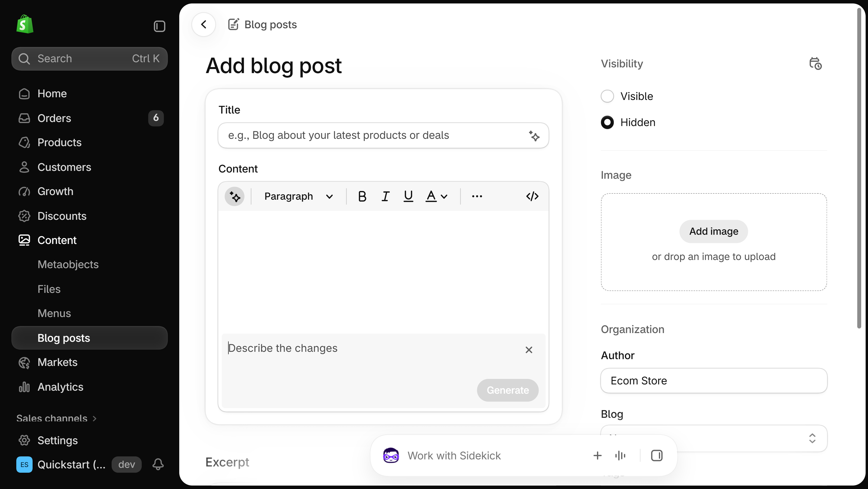Click the plus icon in Sidekick bar

pyautogui.click(x=597, y=456)
